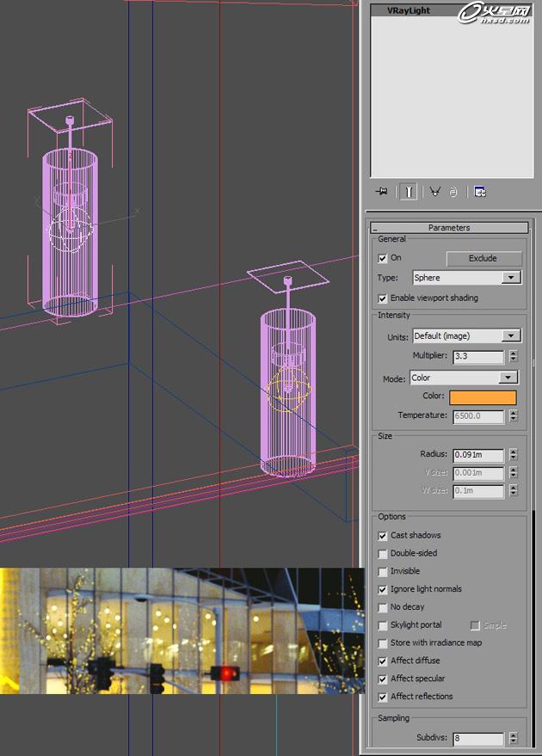Increment the Multiplier spinner arrows
542x756 pixels.
click(x=514, y=353)
